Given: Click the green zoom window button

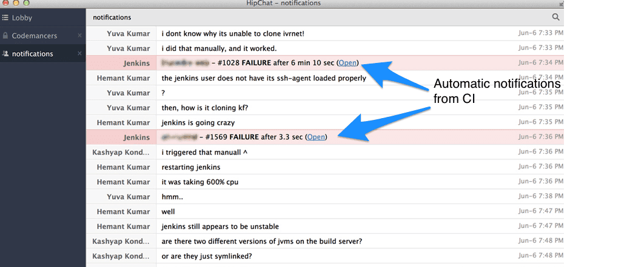Looking at the screenshot, I should (x=26, y=3).
